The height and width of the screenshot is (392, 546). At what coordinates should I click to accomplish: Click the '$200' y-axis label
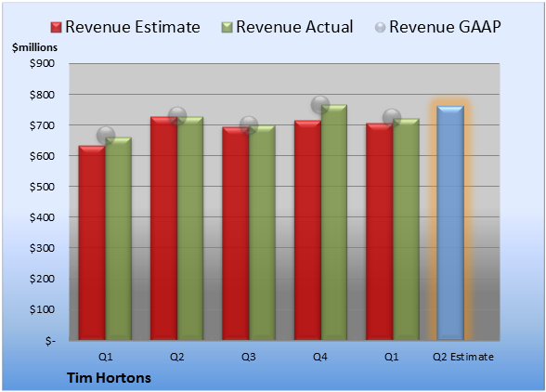[42, 279]
